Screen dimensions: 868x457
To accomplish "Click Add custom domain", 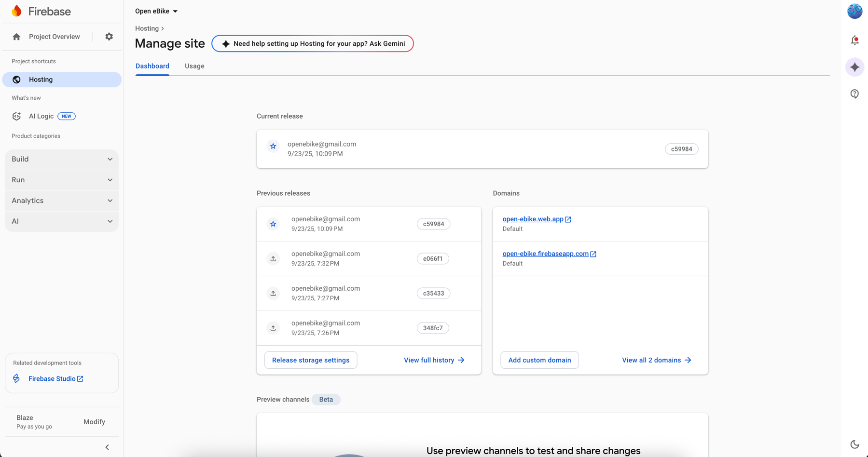I will pyautogui.click(x=539, y=360).
